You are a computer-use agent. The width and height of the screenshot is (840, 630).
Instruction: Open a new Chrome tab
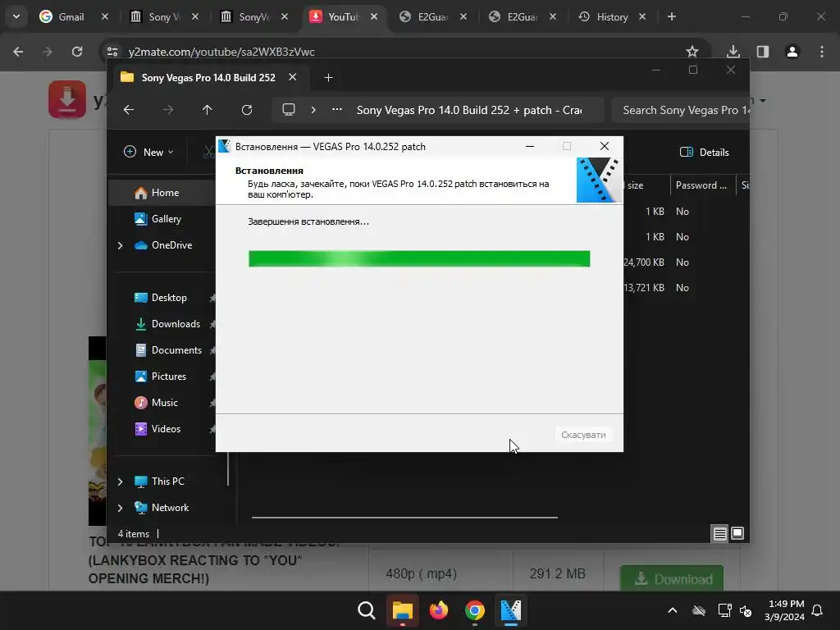pyautogui.click(x=672, y=16)
